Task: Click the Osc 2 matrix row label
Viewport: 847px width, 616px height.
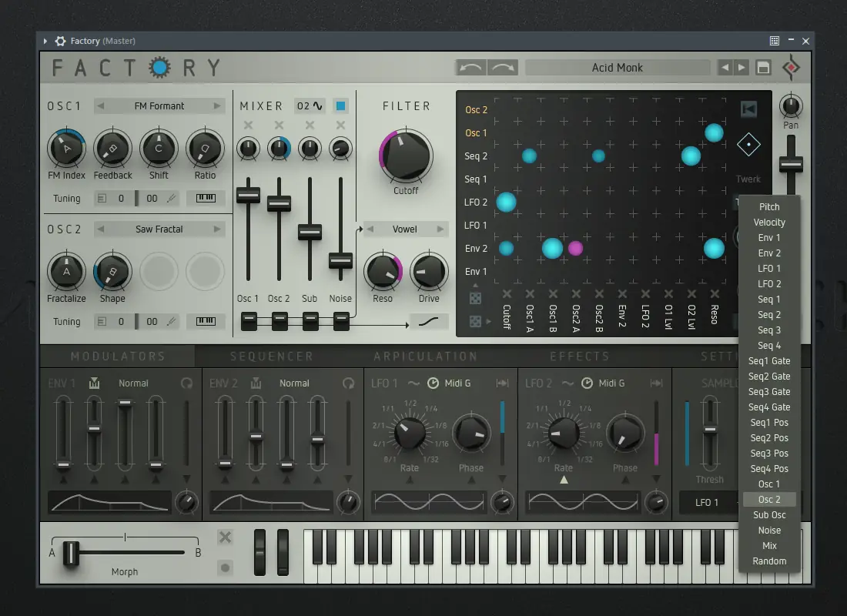Action: tap(476, 109)
